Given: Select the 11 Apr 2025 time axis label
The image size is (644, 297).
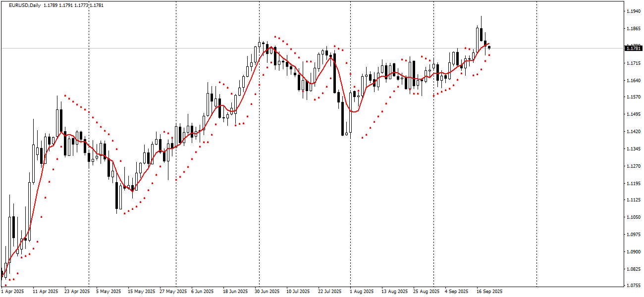Looking at the screenshot, I should [47, 292].
